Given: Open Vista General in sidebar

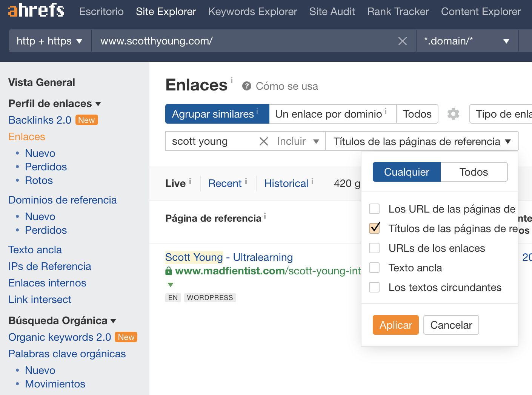Looking at the screenshot, I should point(42,82).
